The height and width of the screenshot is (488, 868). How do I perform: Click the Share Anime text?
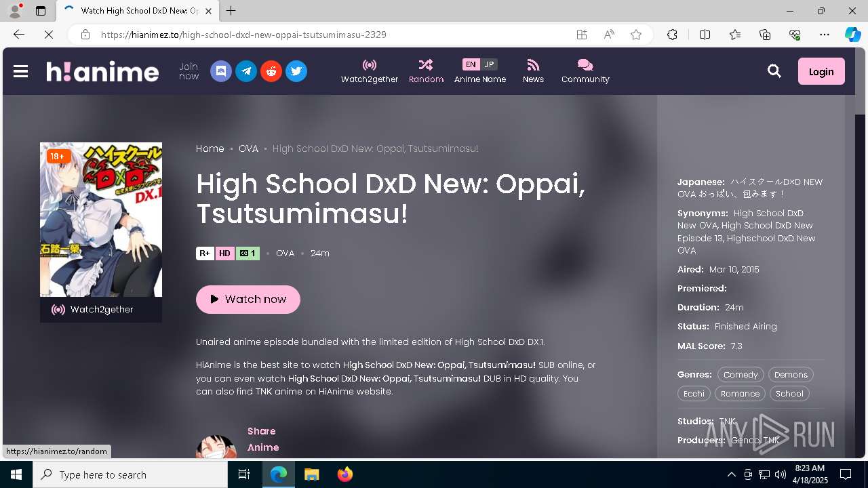coord(263,439)
